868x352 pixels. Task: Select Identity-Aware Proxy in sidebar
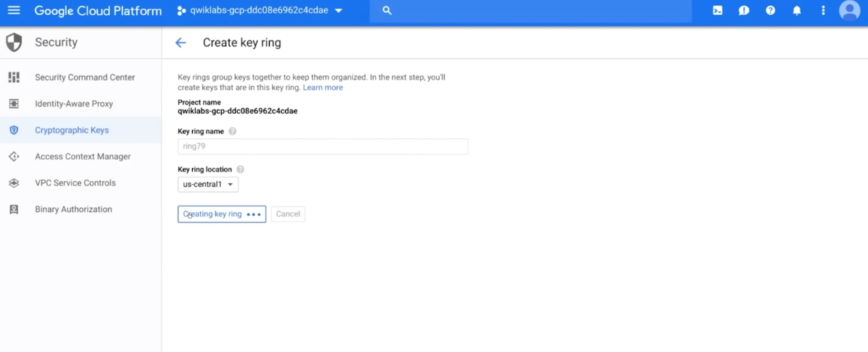coord(74,104)
